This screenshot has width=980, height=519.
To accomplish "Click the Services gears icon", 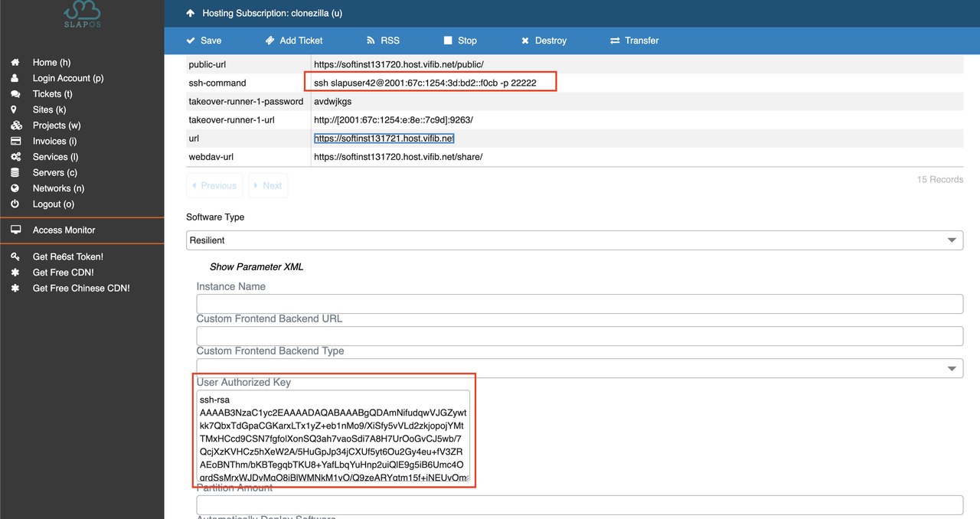I will 16,157.
